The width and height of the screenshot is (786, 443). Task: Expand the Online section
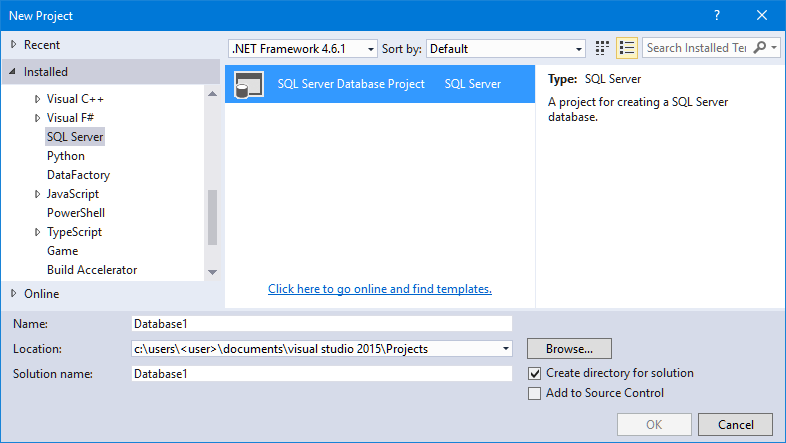14,293
